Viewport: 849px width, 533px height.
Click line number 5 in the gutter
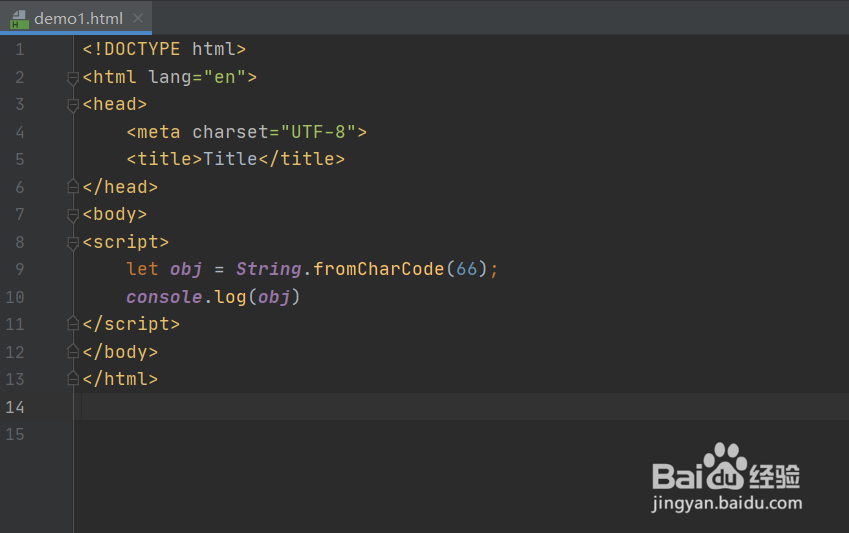coord(19,159)
